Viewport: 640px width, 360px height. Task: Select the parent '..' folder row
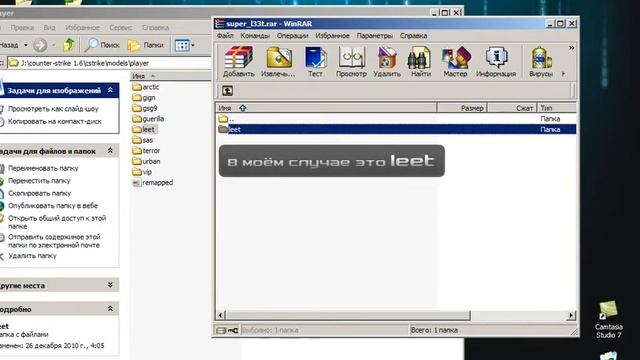396,119
